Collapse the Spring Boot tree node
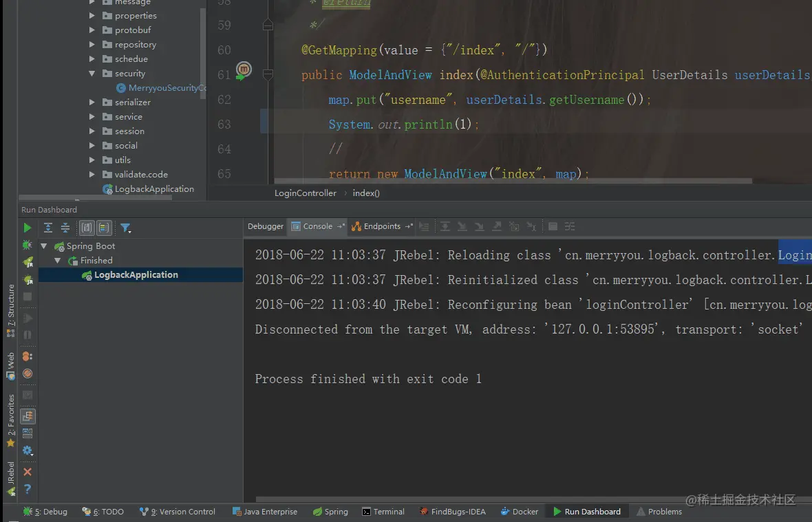812x522 pixels. [44, 246]
